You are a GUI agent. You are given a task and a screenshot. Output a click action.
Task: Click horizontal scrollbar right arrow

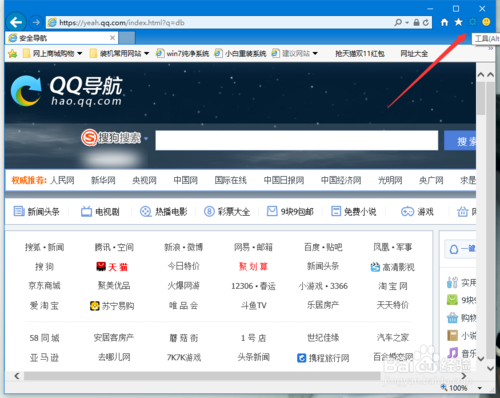tap(463, 376)
